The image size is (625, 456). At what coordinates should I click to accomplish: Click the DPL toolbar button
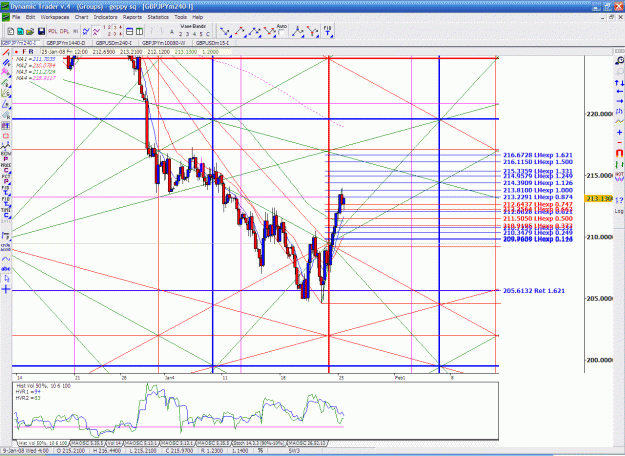pyautogui.click(x=64, y=31)
